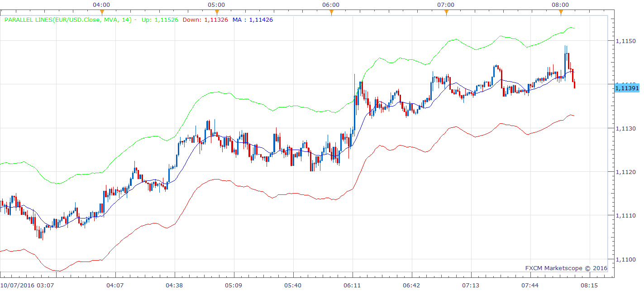Click the 1,1130 price axis label
Screen dimensions: 644x291
point(626,129)
